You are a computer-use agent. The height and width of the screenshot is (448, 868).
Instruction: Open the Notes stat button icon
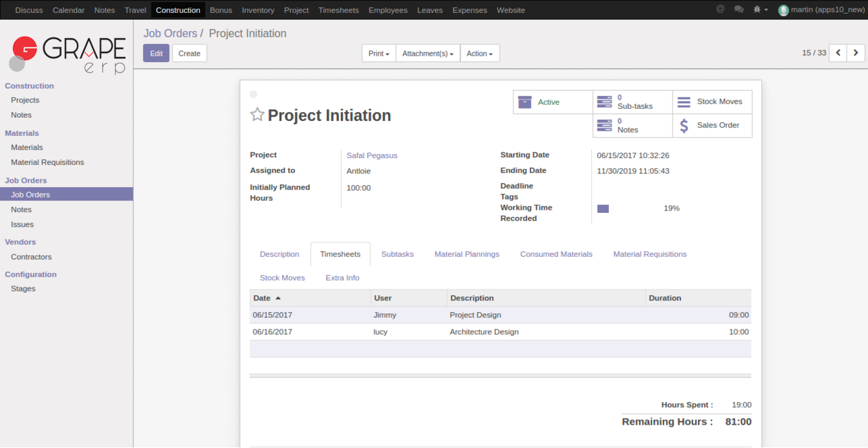point(604,126)
